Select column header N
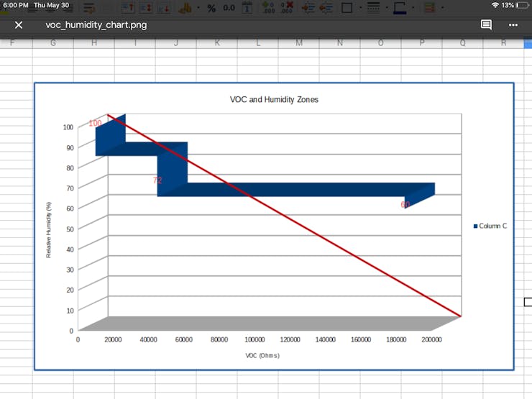Viewport: 532px width, 399px height. point(340,43)
